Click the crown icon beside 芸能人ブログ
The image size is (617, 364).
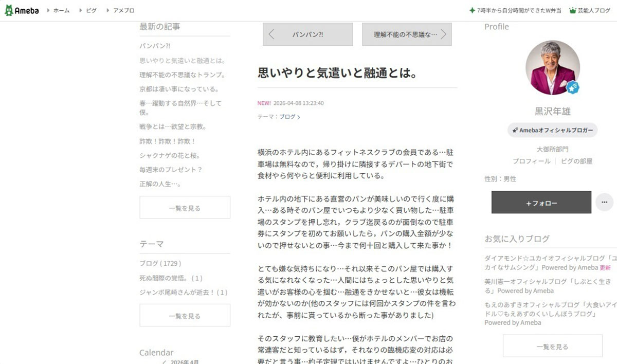coord(572,10)
